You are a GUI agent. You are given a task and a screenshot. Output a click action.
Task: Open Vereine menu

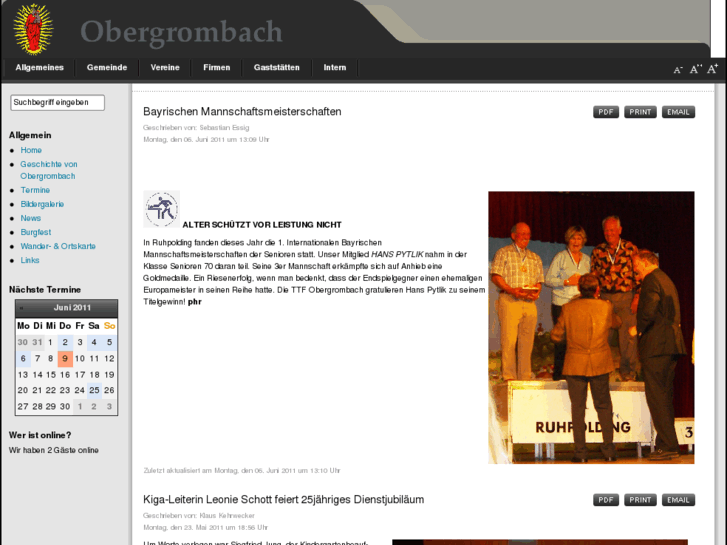[165, 68]
